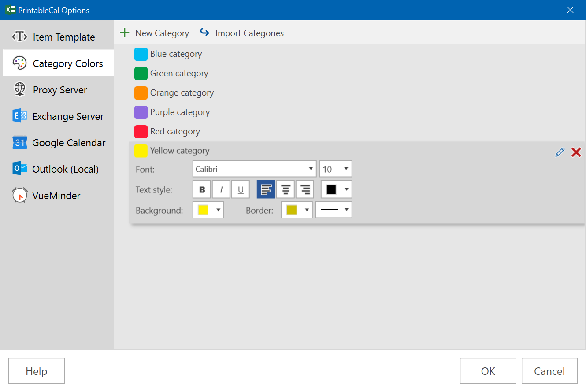The image size is (586, 392).
Task: Click the Import Categories arrow icon
Action: (x=205, y=32)
